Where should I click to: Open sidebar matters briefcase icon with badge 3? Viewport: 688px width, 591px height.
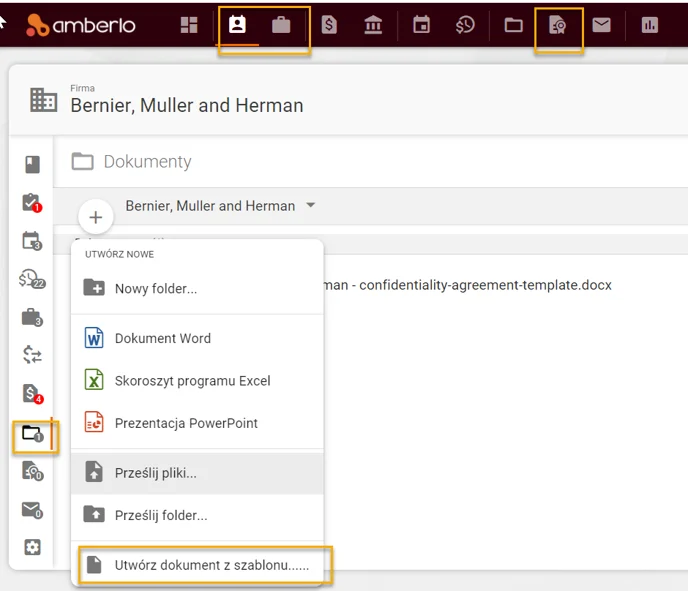[x=32, y=317]
